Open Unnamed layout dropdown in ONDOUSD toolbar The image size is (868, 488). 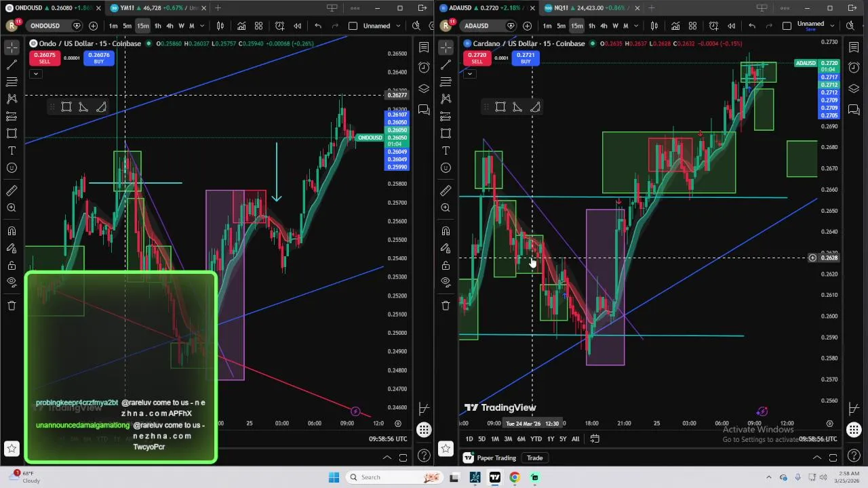(x=397, y=26)
